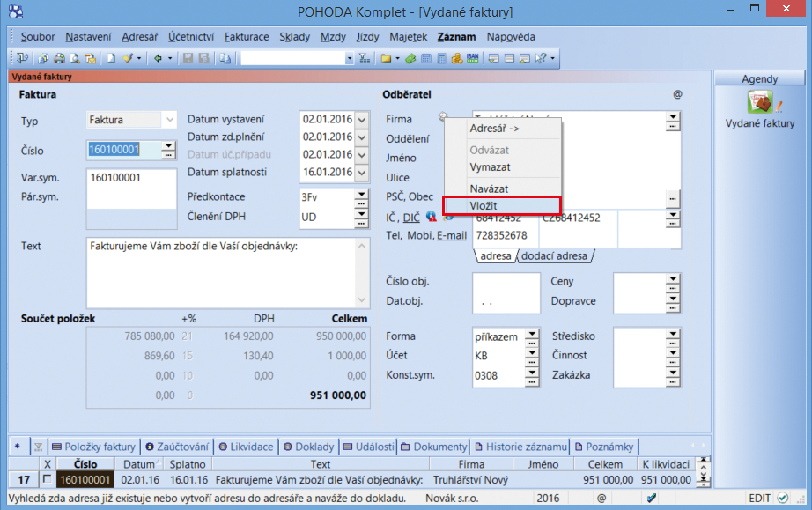Click the blue pen-check icon in status bar
Viewport: 812px width, 510px height.
click(x=652, y=498)
